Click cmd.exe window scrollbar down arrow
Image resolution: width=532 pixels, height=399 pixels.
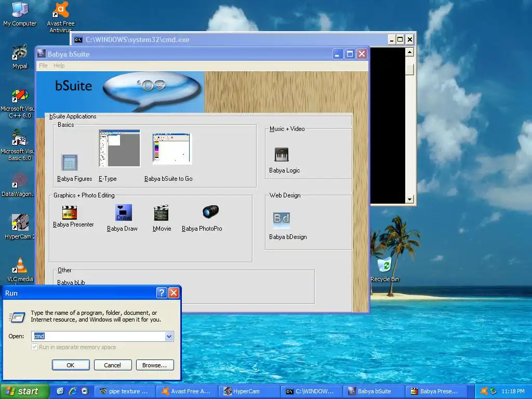tap(409, 199)
